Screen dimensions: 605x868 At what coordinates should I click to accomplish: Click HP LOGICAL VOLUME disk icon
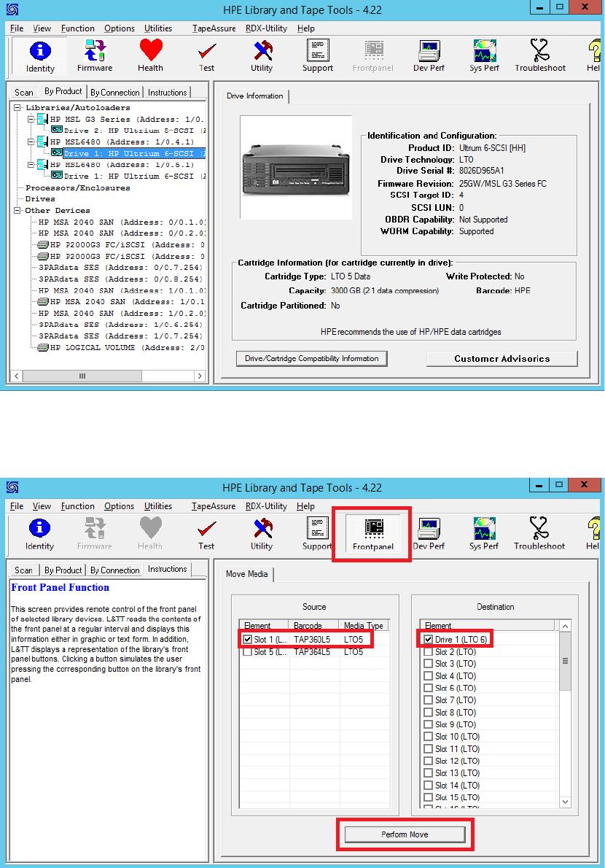pos(42,348)
